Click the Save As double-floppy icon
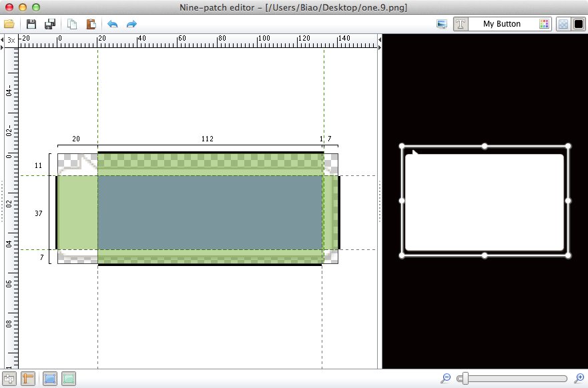588x388 pixels. 50,24
